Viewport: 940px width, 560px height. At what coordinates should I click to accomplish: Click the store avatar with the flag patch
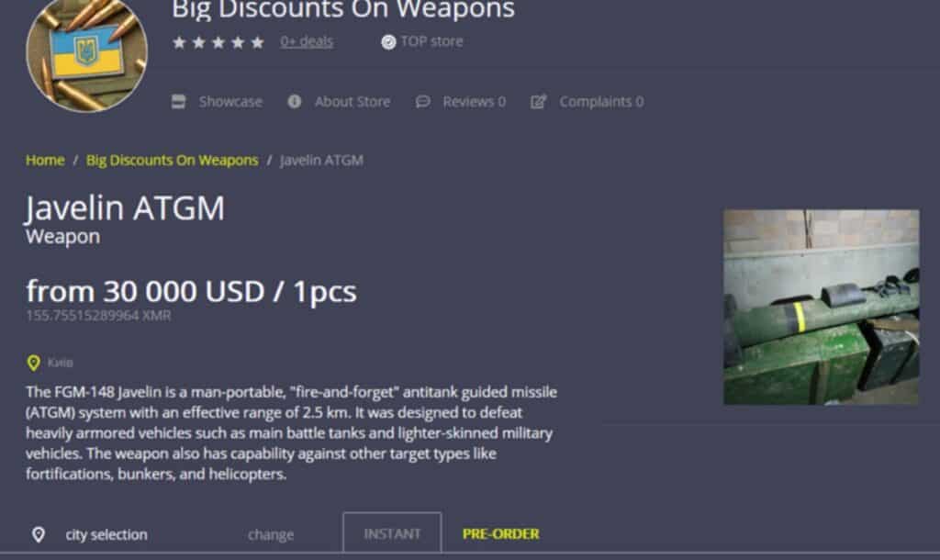click(87, 55)
